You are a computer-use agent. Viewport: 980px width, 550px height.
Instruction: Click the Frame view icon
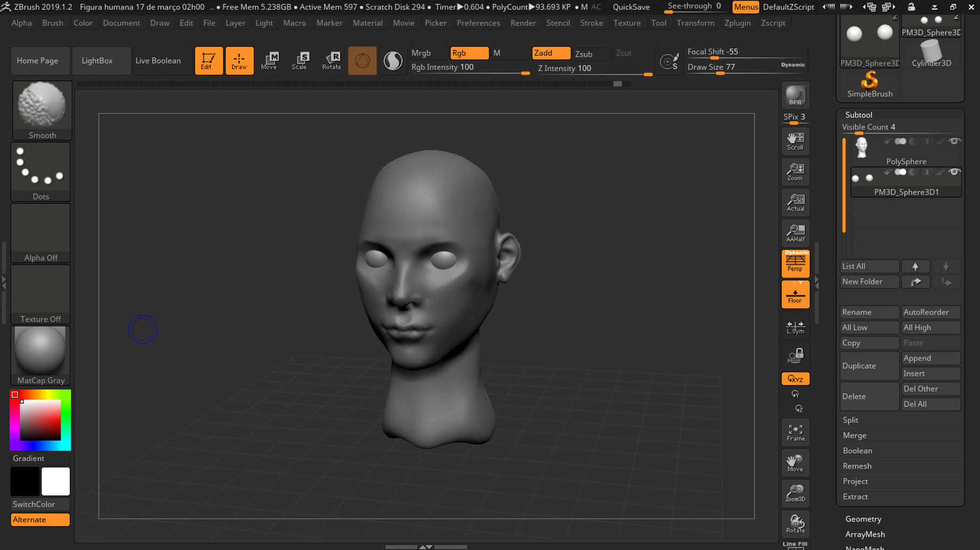[795, 432]
